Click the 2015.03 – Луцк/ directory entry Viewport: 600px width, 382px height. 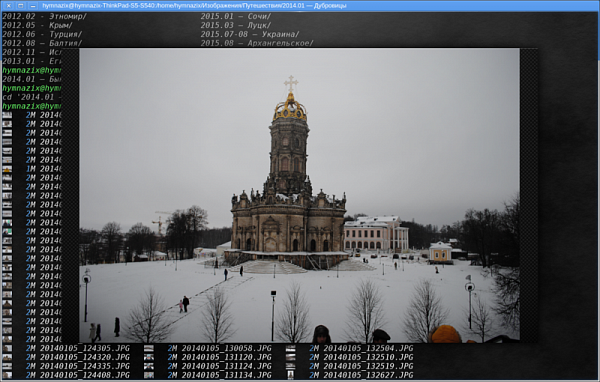pos(236,25)
